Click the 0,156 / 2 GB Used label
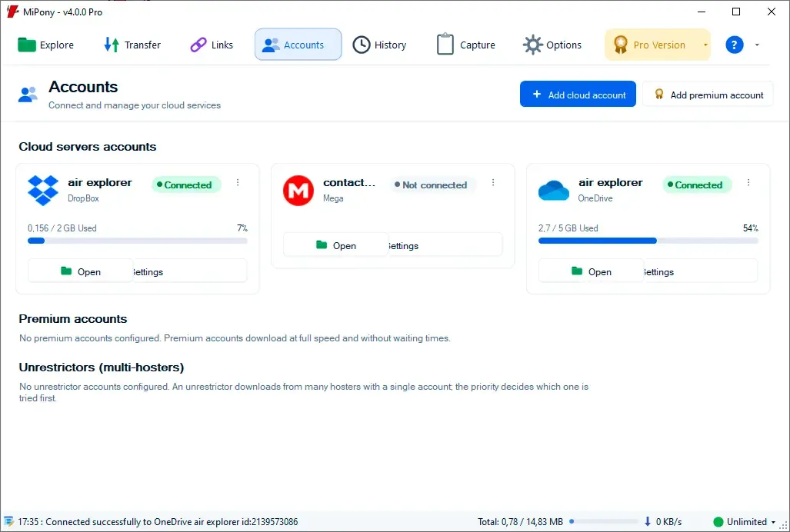Screen dimensions: 790x532 [62, 228]
